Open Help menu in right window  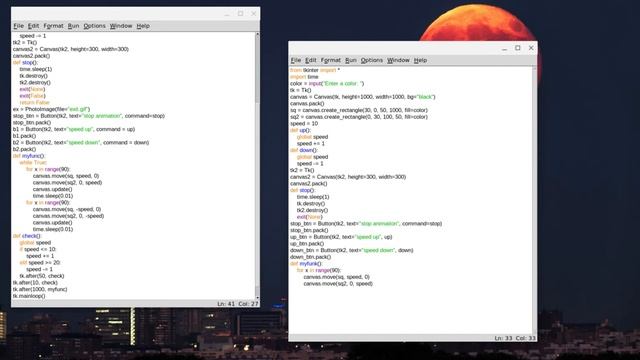[420, 60]
